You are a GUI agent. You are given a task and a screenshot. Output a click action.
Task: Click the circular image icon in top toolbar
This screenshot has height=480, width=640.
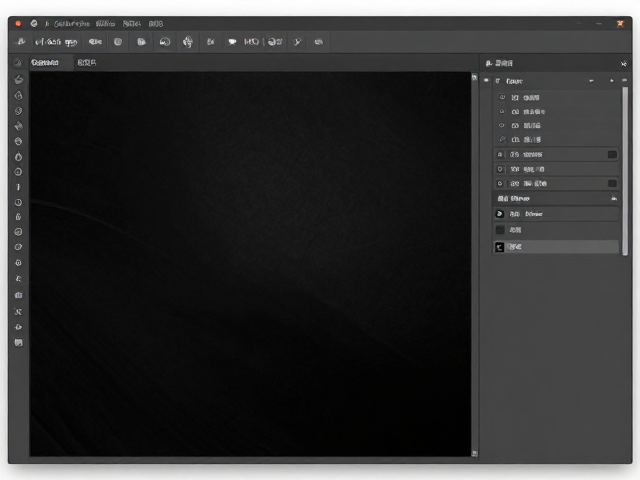click(x=165, y=42)
